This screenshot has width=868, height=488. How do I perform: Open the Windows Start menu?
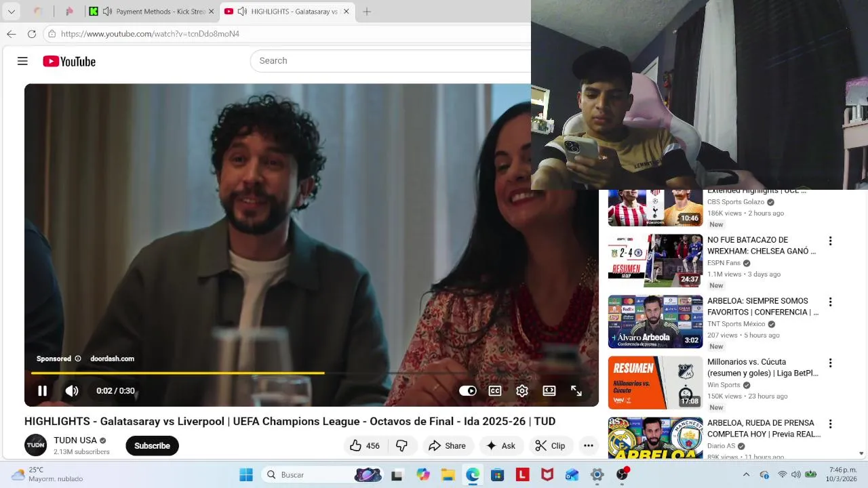pyautogui.click(x=246, y=475)
